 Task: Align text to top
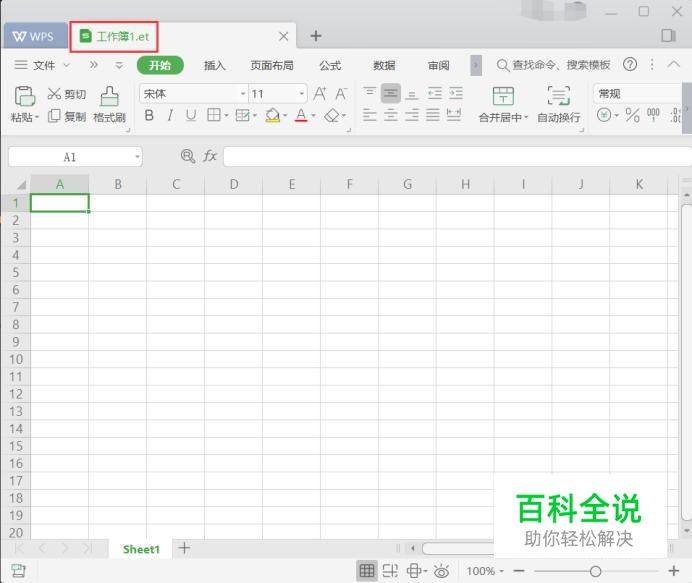(x=369, y=93)
